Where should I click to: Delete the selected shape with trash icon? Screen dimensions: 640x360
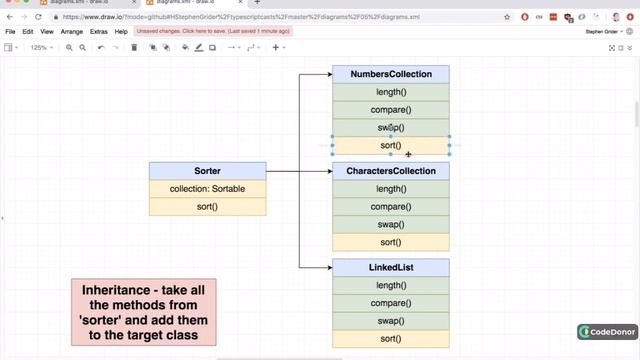point(134,48)
